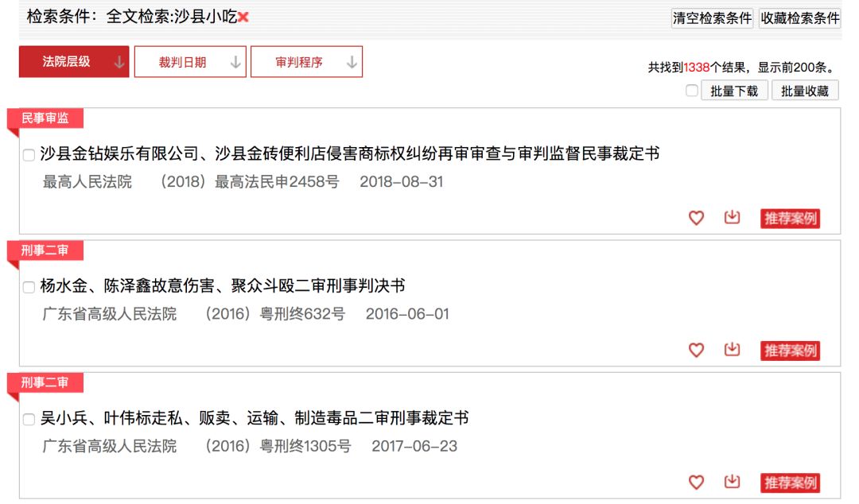
Task: Download the 杨水金、陈泽鑫 case document
Action: 732,349
